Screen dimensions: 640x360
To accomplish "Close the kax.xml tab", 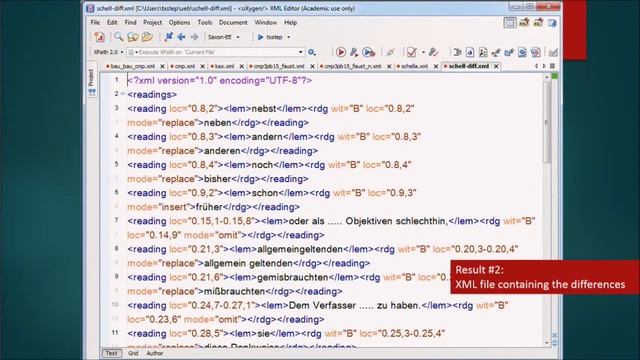I will pyautogui.click(x=241, y=66).
